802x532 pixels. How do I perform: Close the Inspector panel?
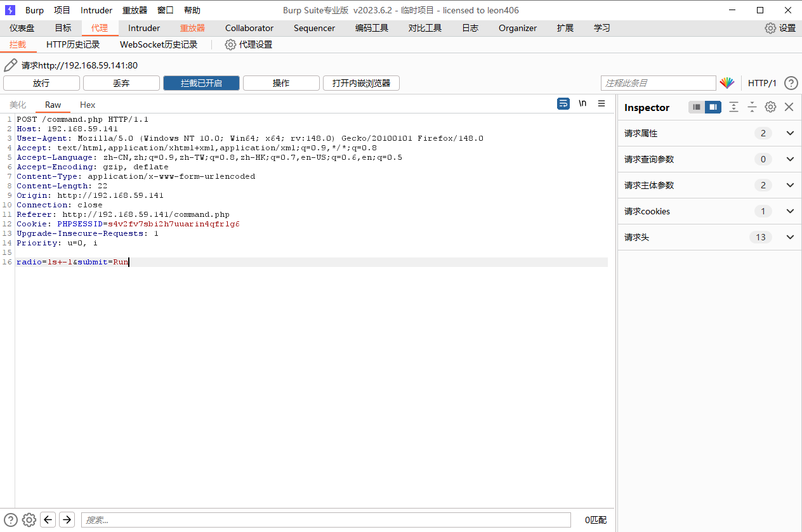click(789, 107)
